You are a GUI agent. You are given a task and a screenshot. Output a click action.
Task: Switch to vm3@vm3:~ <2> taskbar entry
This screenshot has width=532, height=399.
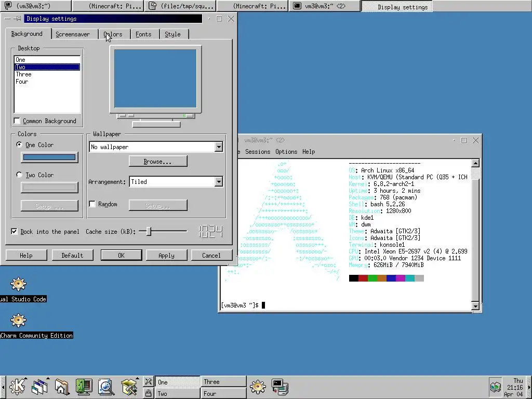tap(324, 6)
